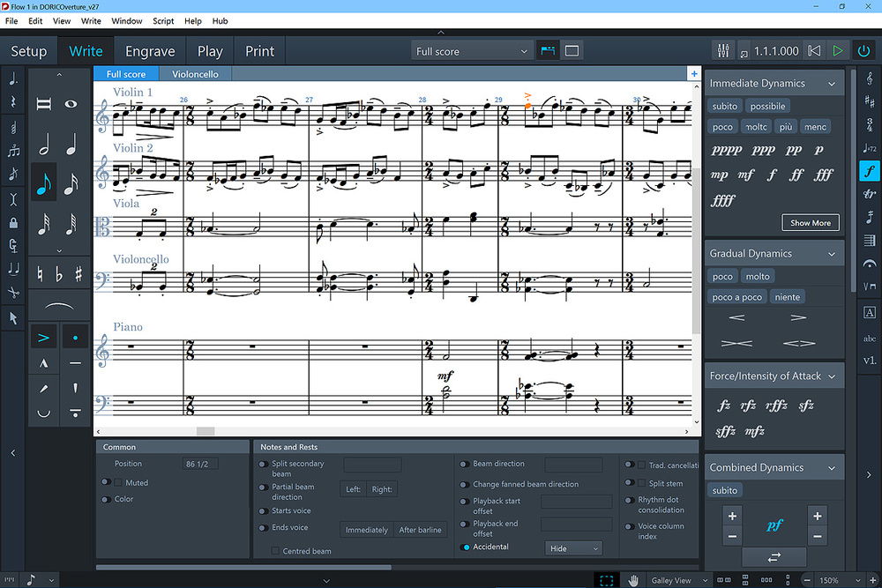The image size is (882, 588).
Task: Open the Rehearsal Marks panel
Action: click(870, 313)
